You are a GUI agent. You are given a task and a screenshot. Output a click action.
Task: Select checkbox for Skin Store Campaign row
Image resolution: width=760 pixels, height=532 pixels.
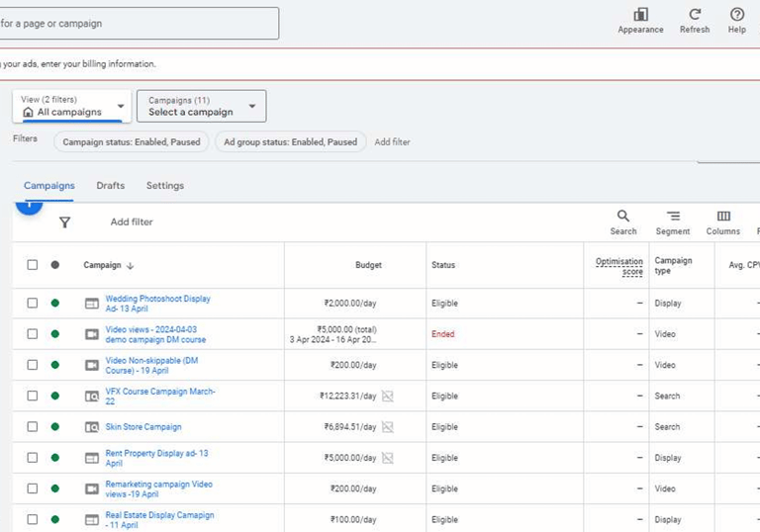click(33, 427)
